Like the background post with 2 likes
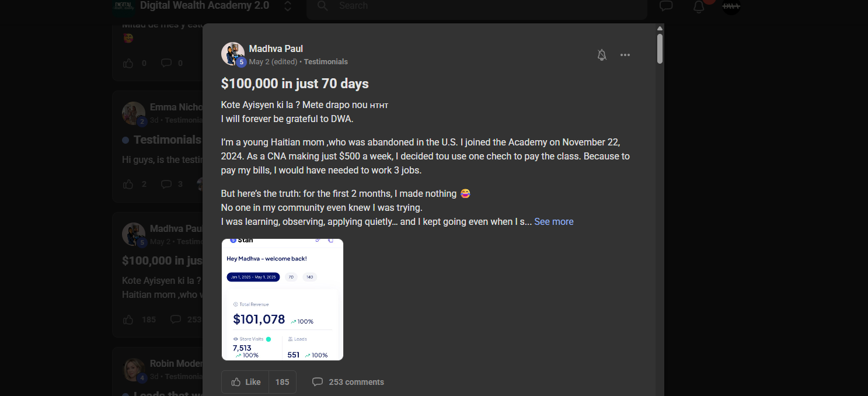 click(x=128, y=184)
